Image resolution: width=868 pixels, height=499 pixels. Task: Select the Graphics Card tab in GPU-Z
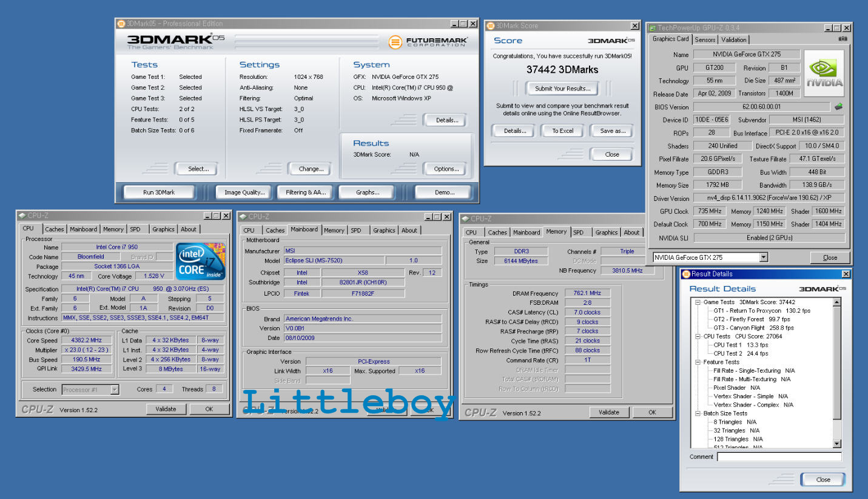[x=670, y=39]
